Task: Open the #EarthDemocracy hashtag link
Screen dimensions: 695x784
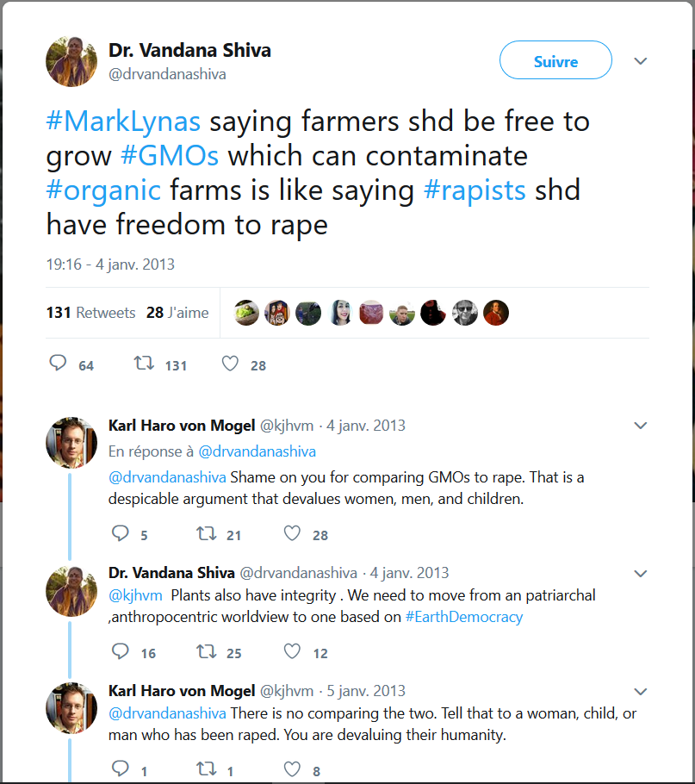Action: pyautogui.click(x=463, y=617)
